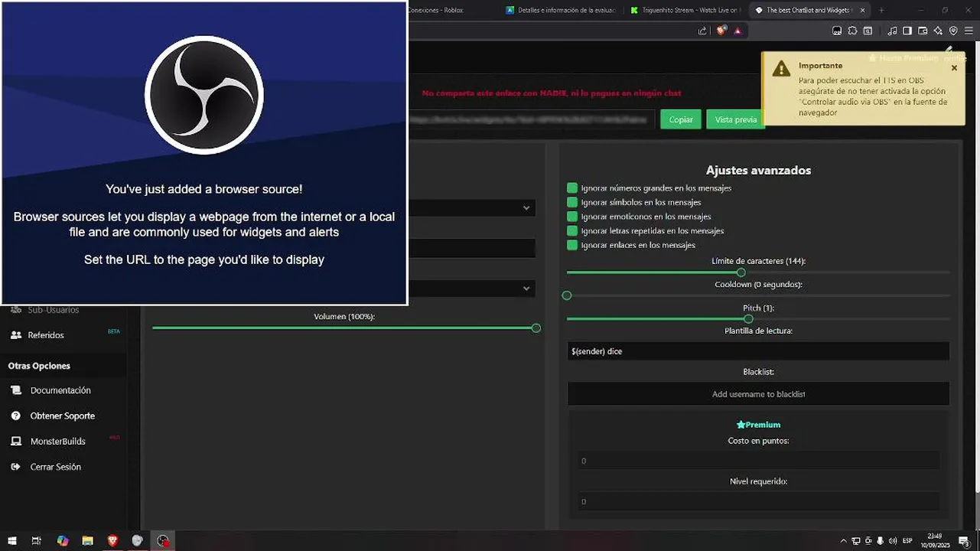This screenshot has height=551, width=980.
Task: Click the music note media control icon
Action: pos(892,31)
